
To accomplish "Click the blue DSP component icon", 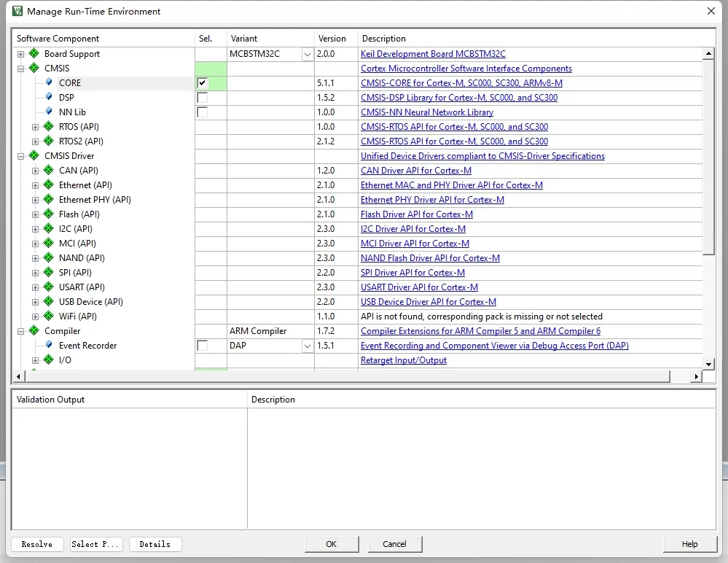I will (x=49, y=98).
